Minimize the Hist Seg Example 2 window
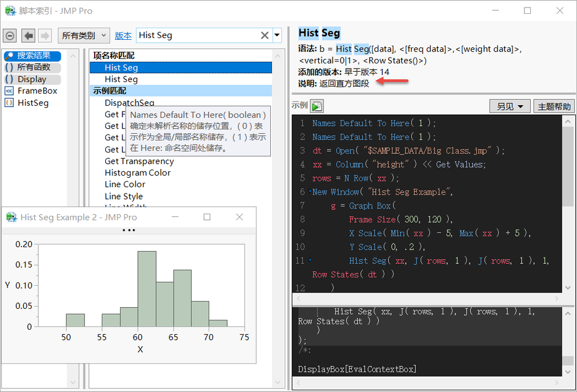The image size is (577, 392). (175, 217)
